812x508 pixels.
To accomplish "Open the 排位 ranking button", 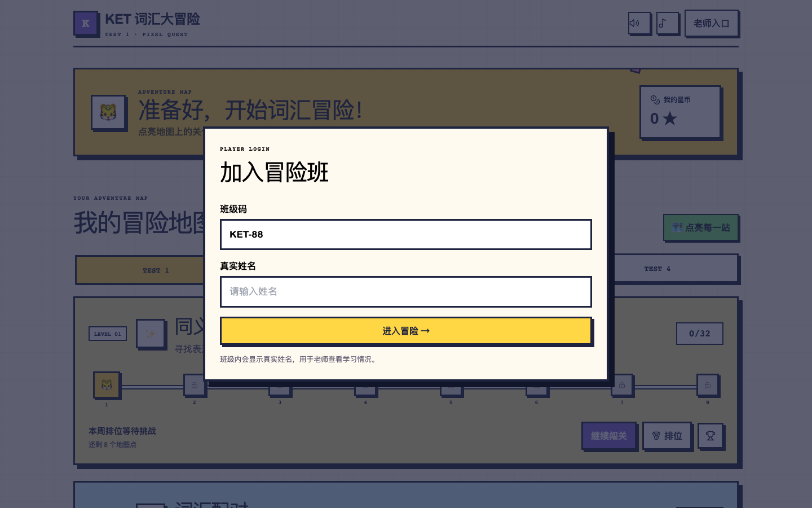I will point(667,436).
